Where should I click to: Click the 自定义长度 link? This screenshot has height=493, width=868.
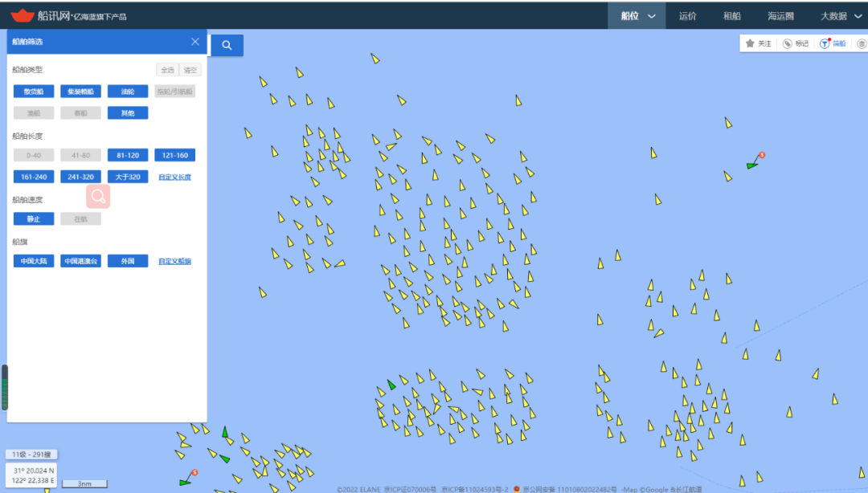tap(174, 177)
